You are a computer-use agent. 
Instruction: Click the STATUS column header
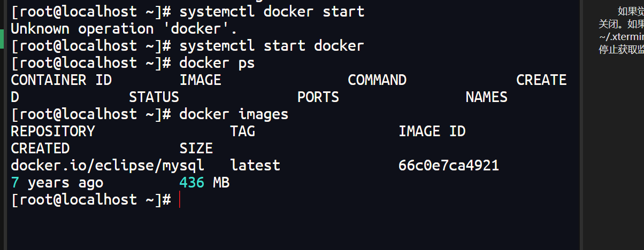click(154, 97)
